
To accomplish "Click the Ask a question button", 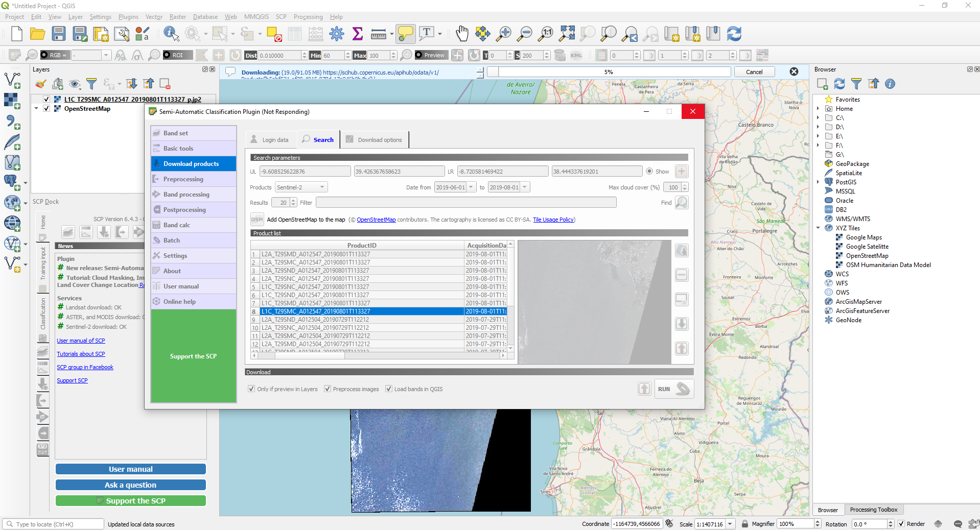I will coord(131,485).
